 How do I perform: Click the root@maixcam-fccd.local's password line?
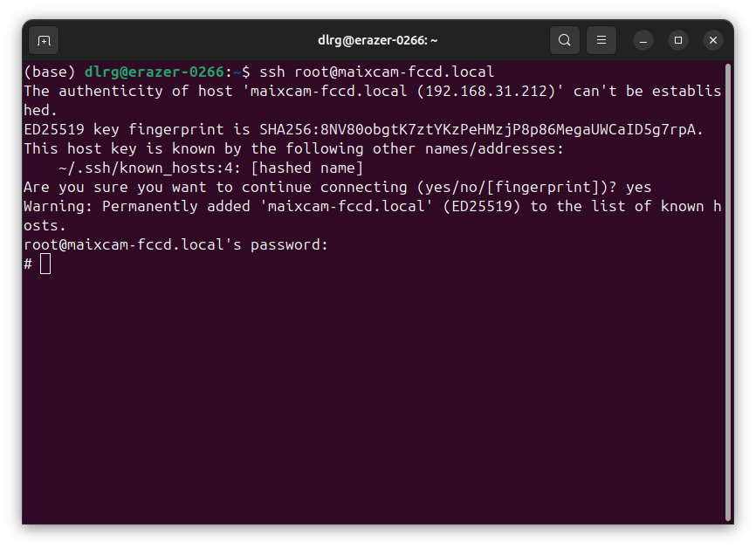point(175,244)
